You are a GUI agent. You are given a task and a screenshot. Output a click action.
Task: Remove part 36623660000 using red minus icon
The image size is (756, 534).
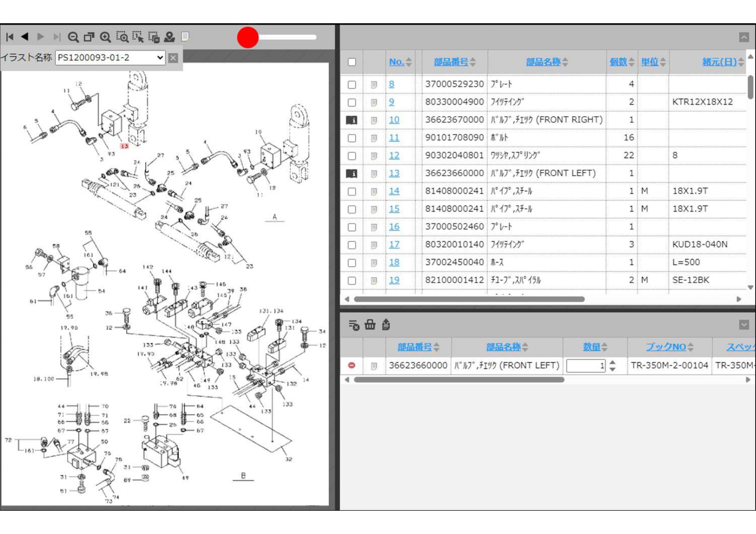tap(352, 365)
